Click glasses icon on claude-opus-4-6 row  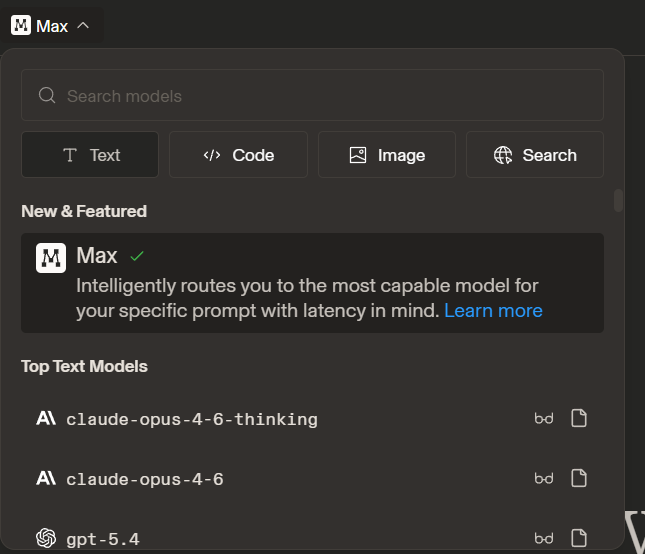coord(544,479)
